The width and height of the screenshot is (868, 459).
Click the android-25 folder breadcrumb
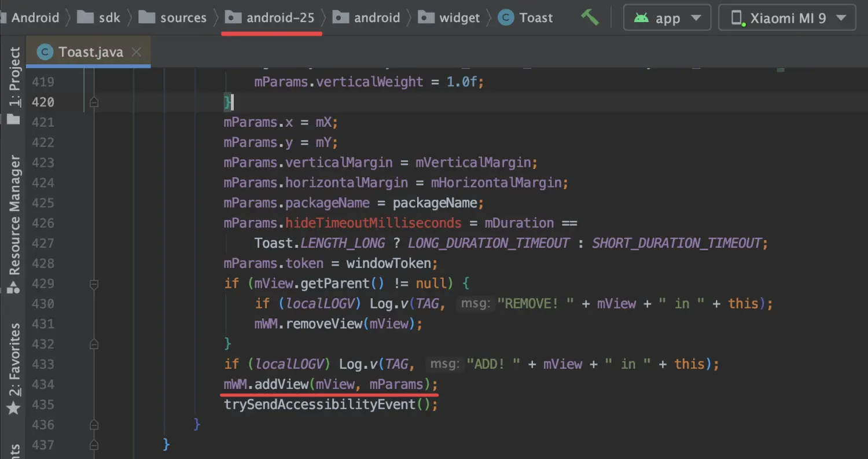coord(270,17)
